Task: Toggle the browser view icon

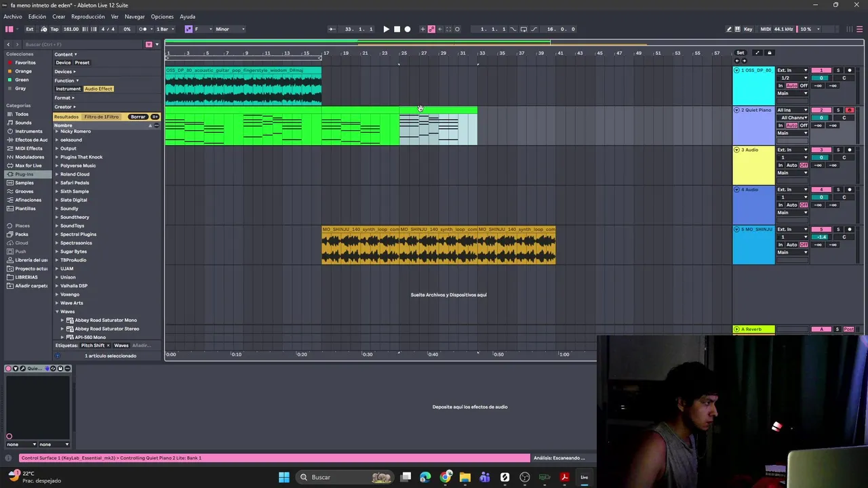Action: (9, 29)
